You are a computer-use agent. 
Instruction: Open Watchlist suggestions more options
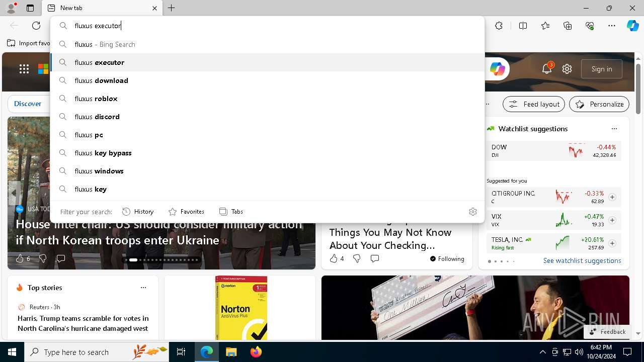click(x=614, y=129)
